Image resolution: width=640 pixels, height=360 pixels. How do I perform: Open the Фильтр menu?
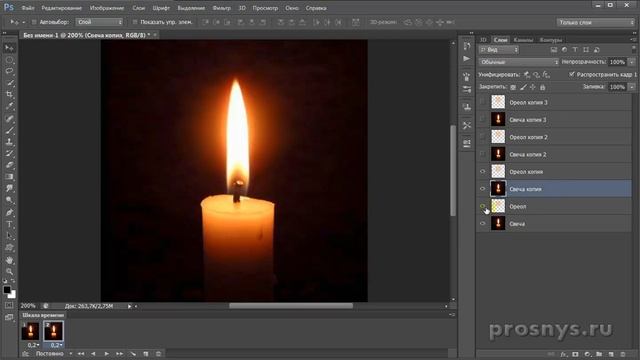click(222, 8)
